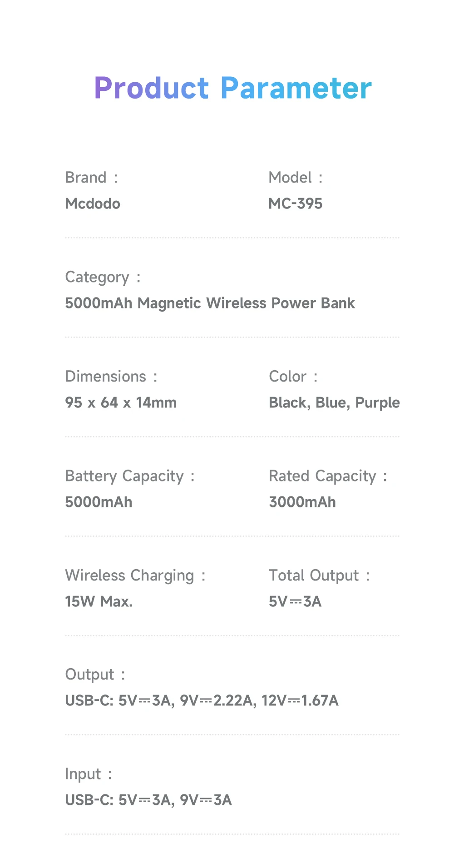Click the Total Output 5V 3A value

point(295,601)
